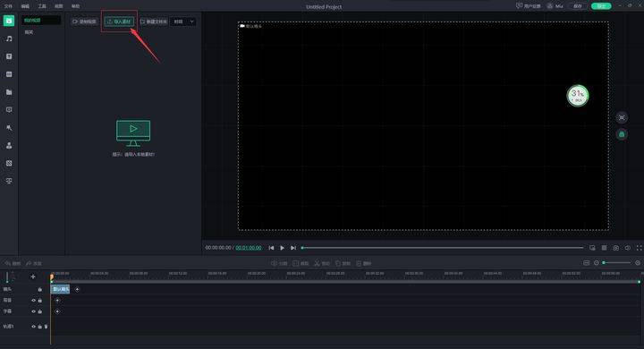The width and height of the screenshot is (644, 349).
Task: Click the fit-to-screen icon beside the preview
Action: 622,117
